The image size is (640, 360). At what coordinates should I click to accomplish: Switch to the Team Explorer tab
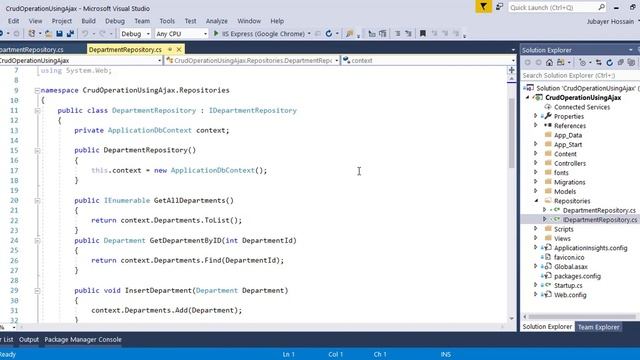point(598,327)
